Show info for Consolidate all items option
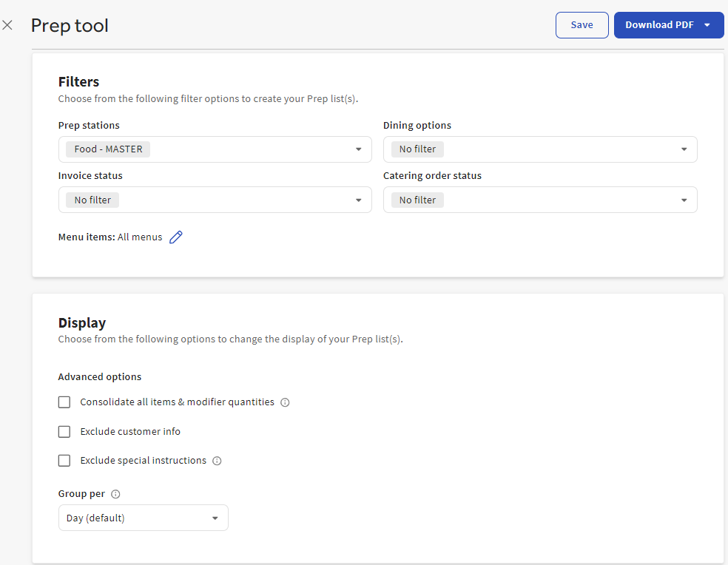The image size is (728, 565). pyautogui.click(x=286, y=403)
